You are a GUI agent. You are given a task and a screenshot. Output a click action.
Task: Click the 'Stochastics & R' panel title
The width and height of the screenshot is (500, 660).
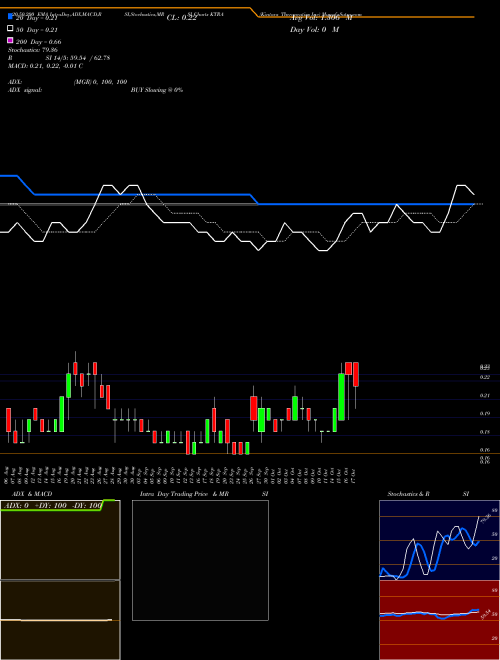point(408,494)
